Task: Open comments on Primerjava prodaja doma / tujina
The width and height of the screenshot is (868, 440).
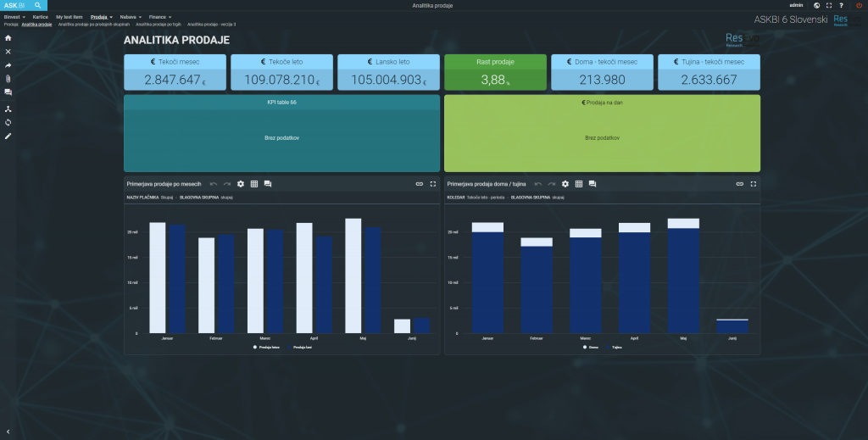Action: 593,183
